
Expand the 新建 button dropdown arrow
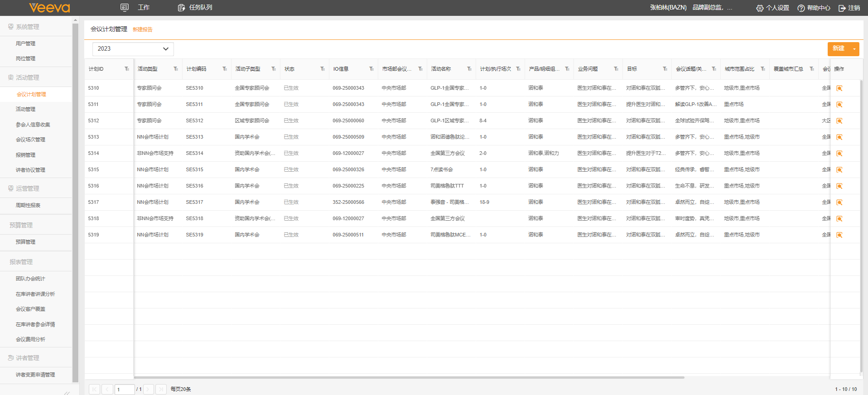854,49
